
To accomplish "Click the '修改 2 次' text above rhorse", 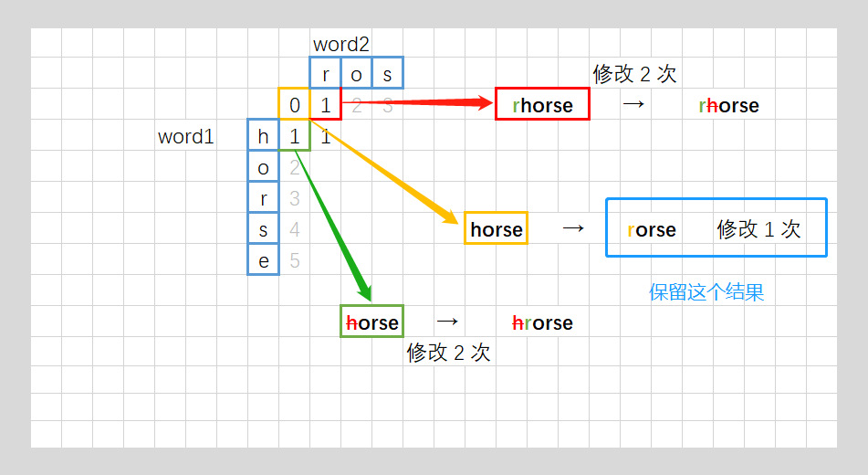I will [634, 74].
